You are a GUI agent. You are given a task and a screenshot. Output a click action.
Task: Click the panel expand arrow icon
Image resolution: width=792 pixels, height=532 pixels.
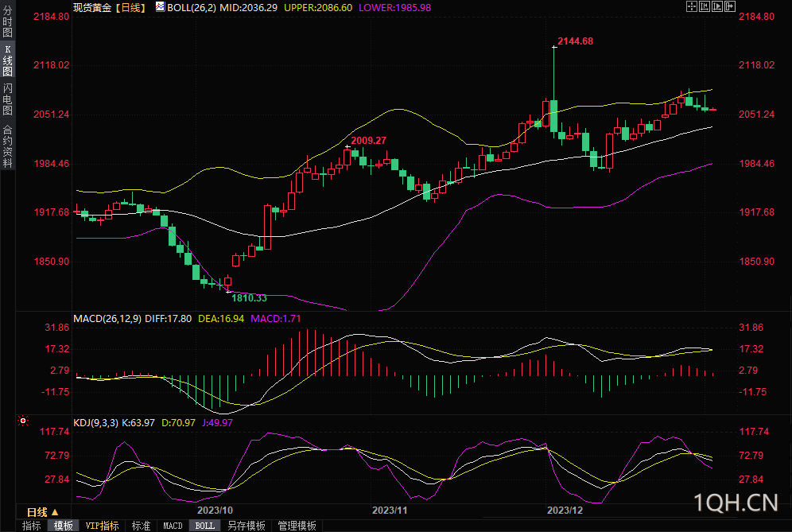(730, 6)
